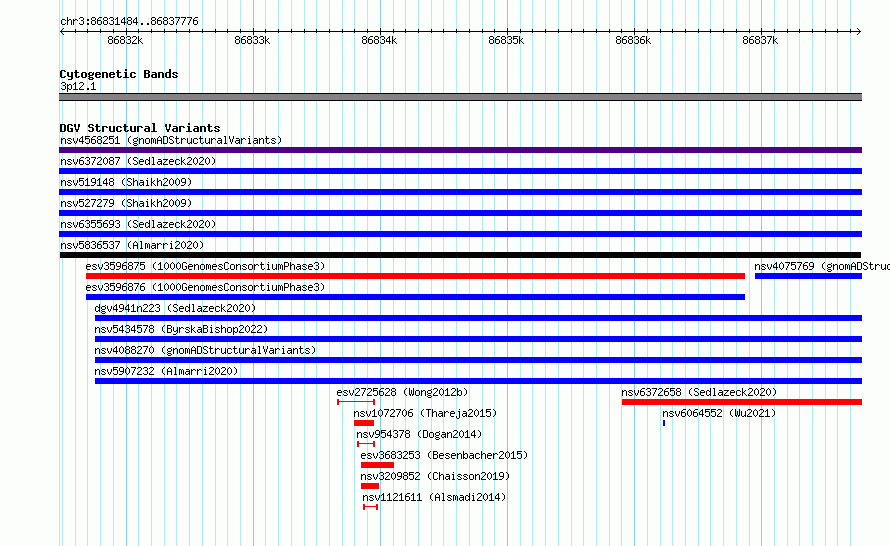Click the blue nsv4075769 variant bar
Image resolution: width=890 pixels, height=546 pixels.
(808, 276)
